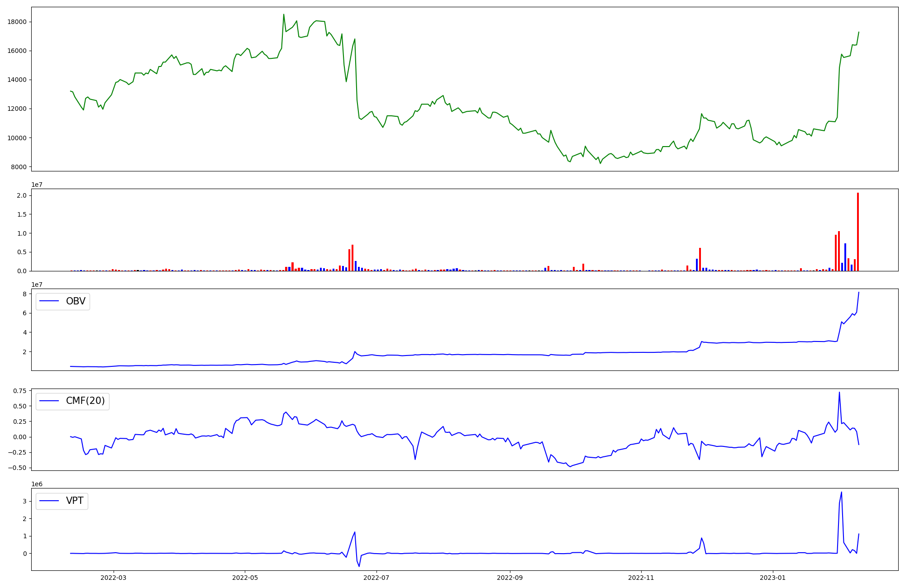Select the 2022-09 x-axis date label
The width and height of the screenshot is (905, 588).
coord(510,578)
